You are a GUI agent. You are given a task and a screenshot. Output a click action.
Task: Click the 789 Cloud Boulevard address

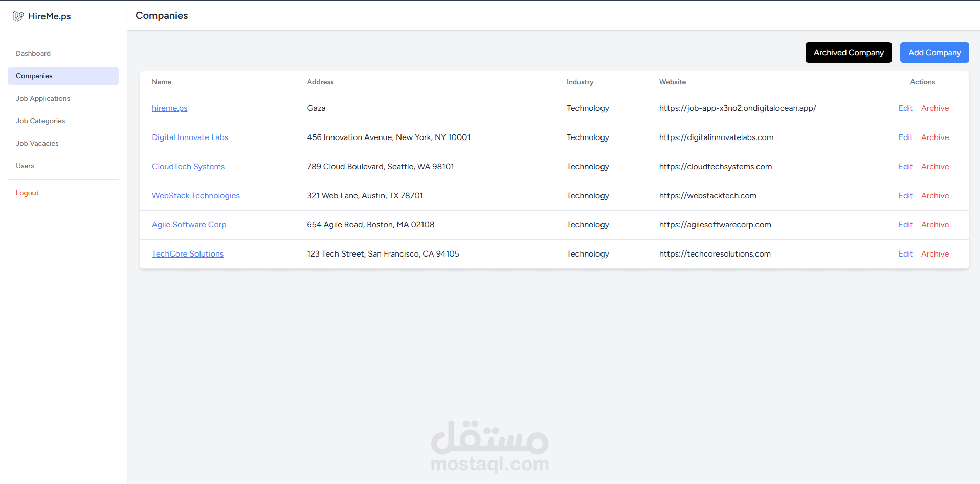click(381, 167)
